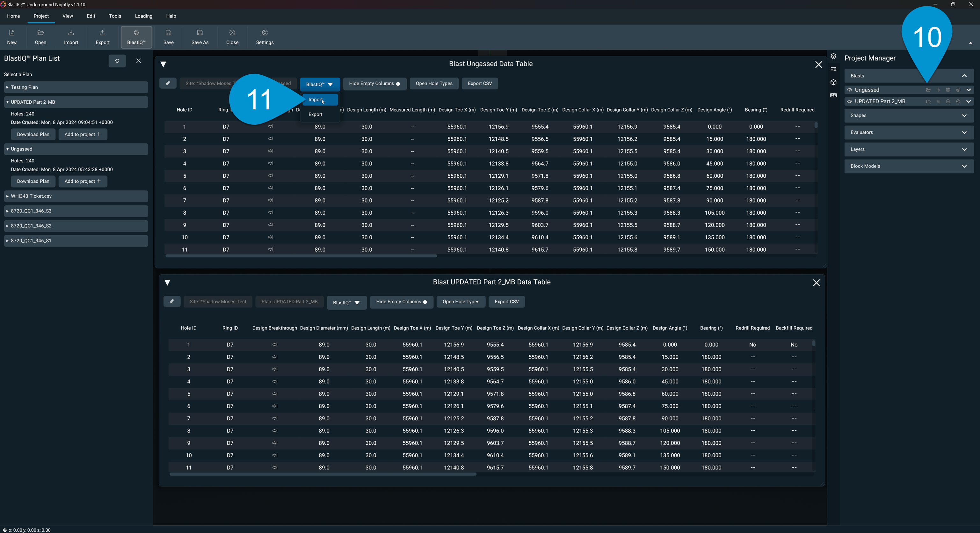Open Settings from the toolbar
This screenshot has height=533, width=980.
[x=265, y=37]
